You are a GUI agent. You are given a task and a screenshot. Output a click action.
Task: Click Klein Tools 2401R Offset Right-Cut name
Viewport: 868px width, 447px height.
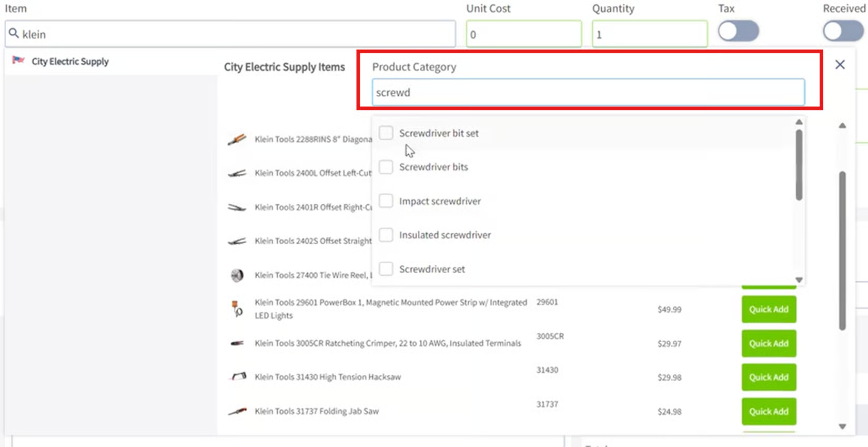click(x=313, y=207)
